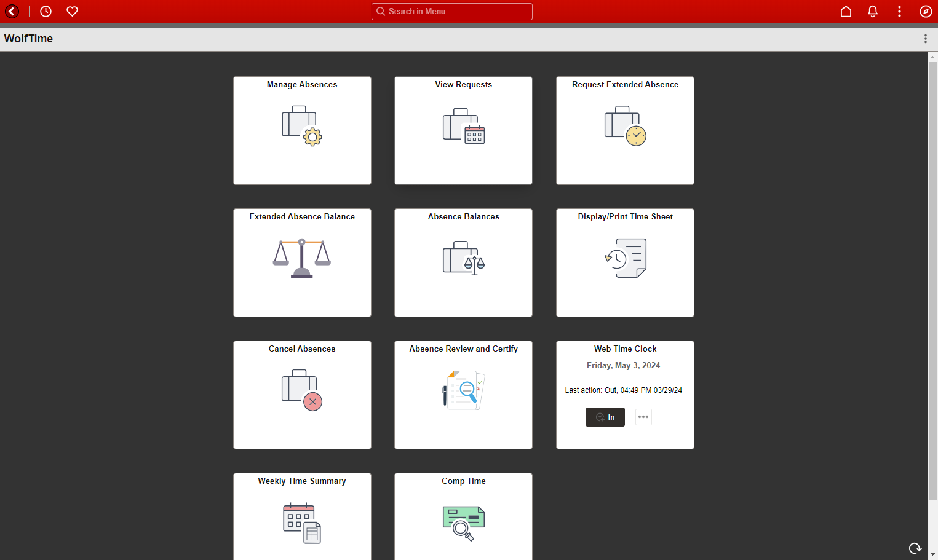This screenshot has width=938, height=560.
Task: Click the Web Time Clock title
Action: click(626, 349)
